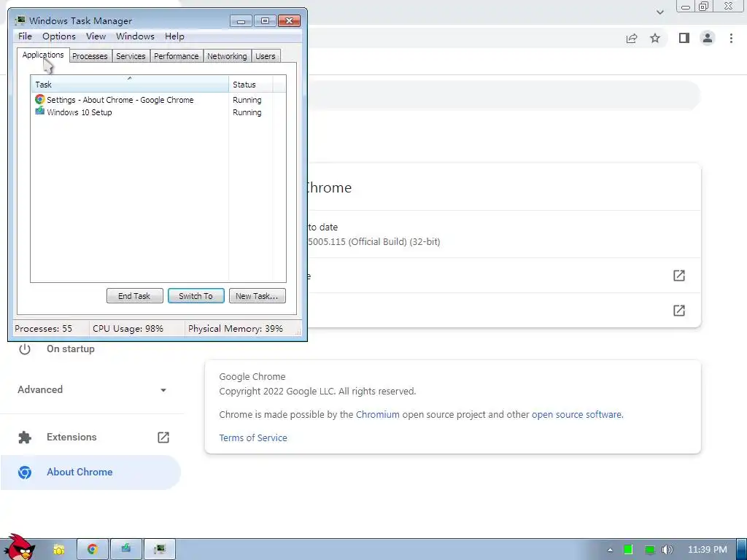This screenshot has height=560, width=747.
Task: Open the Windows 10 Setup taskbar button
Action: coord(125,550)
